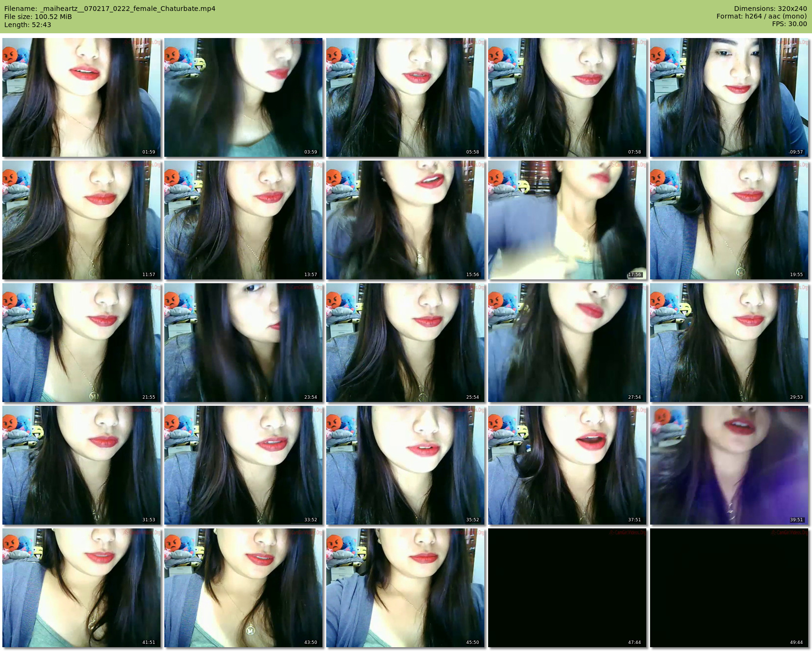Open the thumbnail at 09:57
The width and height of the screenshot is (812, 651).
pos(729,97)
